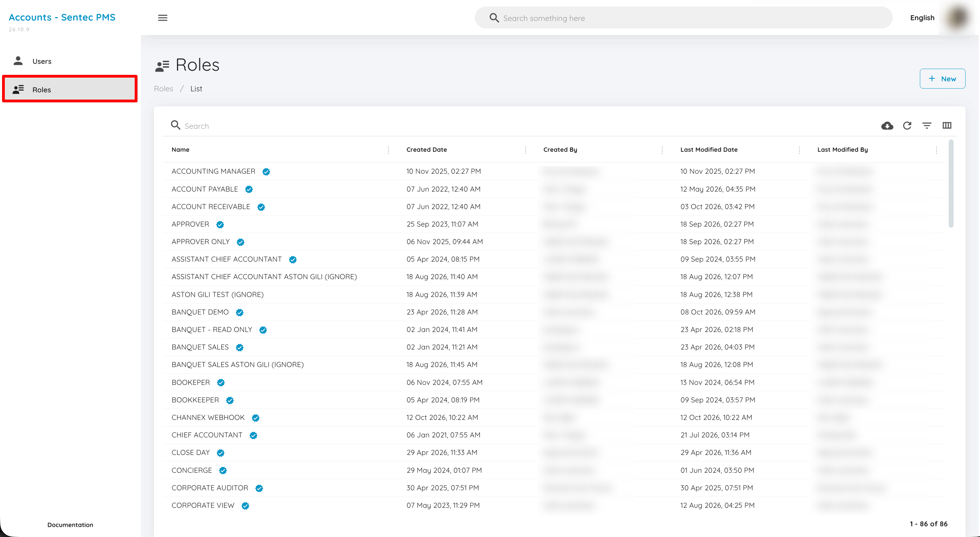
Task: Select Roles in the sidebar
Action: pos(70,89)
